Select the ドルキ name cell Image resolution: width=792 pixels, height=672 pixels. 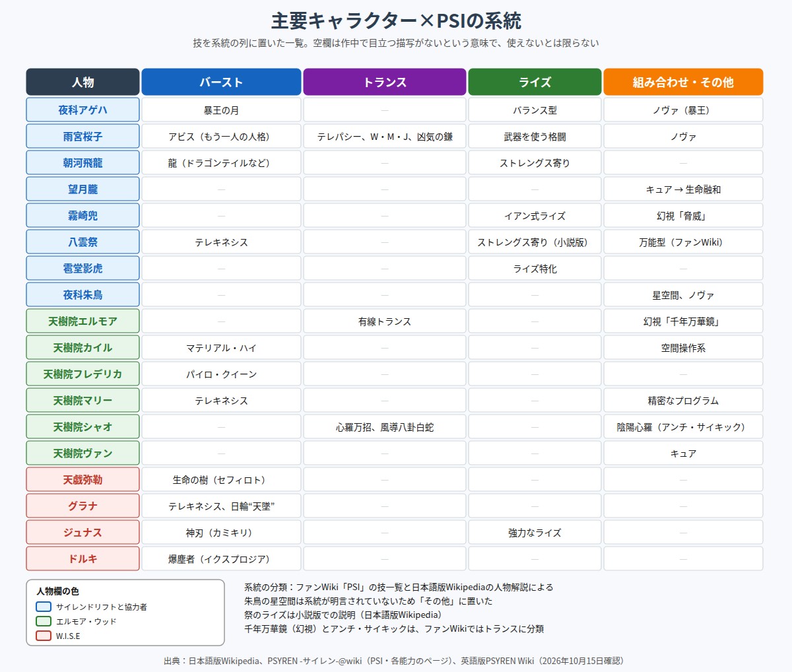(x=83, y=558)
